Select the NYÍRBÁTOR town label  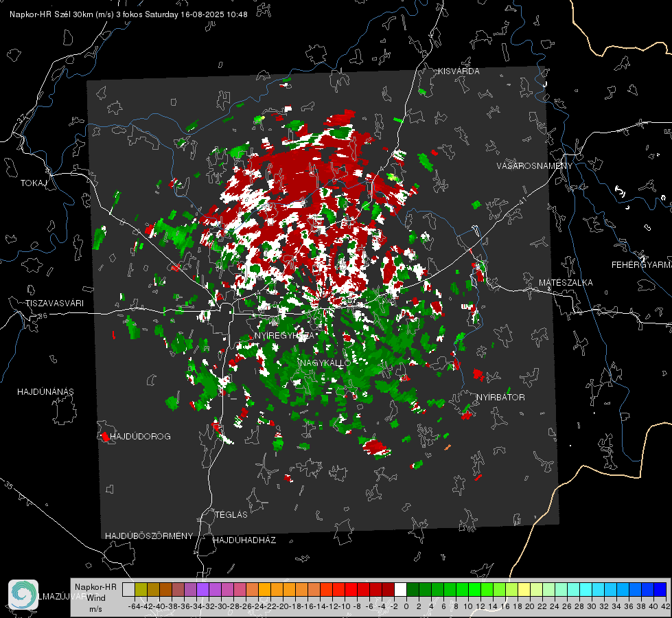pyautogui.click(x=500, y=398)
